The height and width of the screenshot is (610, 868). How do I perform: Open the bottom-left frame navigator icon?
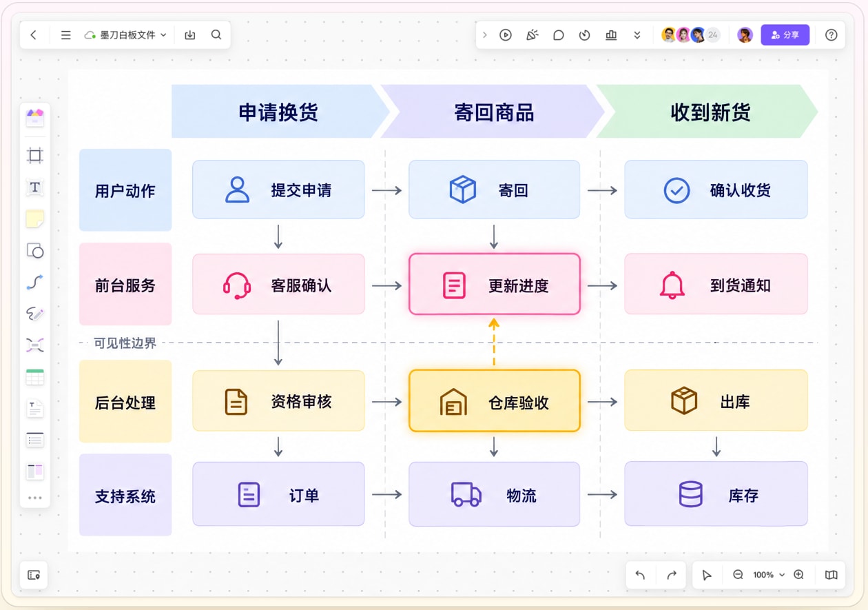pos(34,575)
